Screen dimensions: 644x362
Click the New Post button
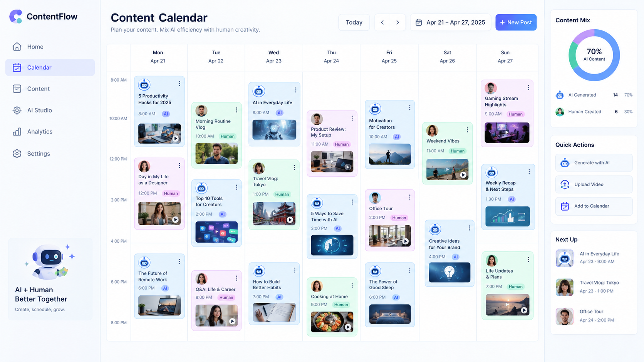[x=516, y=22]
